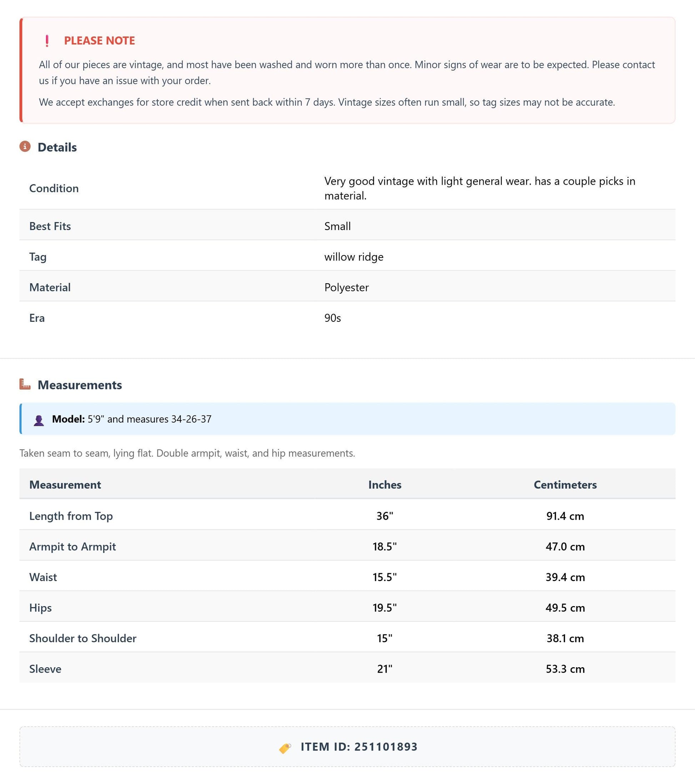695x784 pixels.
Task: Click the Waist 15.5" inches value
Action: point(385,577)
